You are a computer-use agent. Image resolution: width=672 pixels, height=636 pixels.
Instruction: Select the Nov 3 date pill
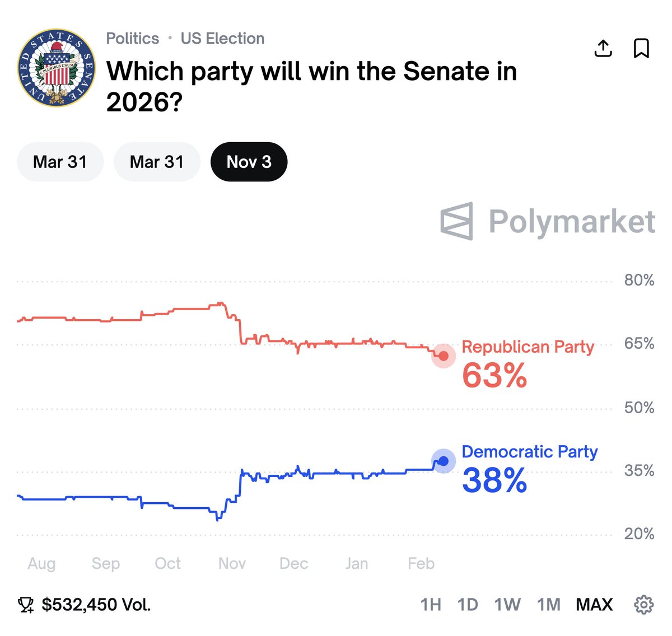[249, 162]
